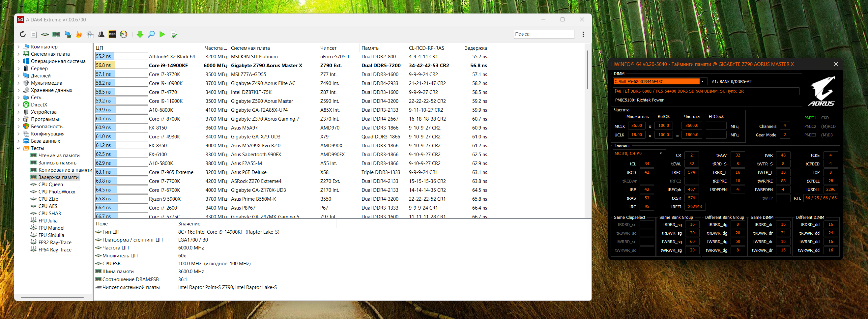This screenshot has width=868, height=319.
Task: Sort by the Память column header
Action: click(x=383, y=48)
